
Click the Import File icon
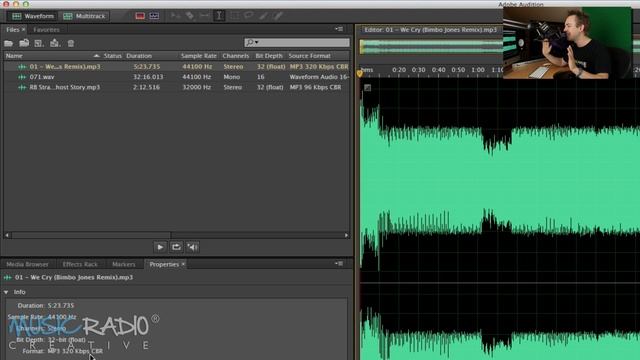tap(24, 43)
